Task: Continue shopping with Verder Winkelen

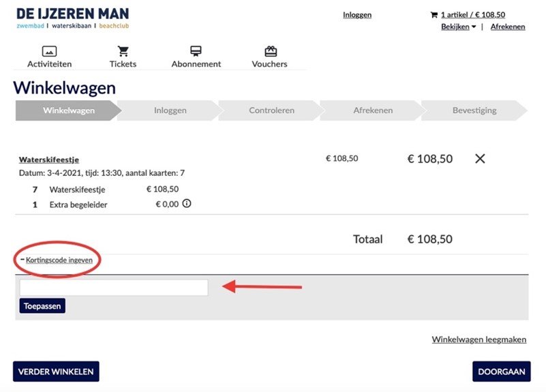Action: point(56,372)
